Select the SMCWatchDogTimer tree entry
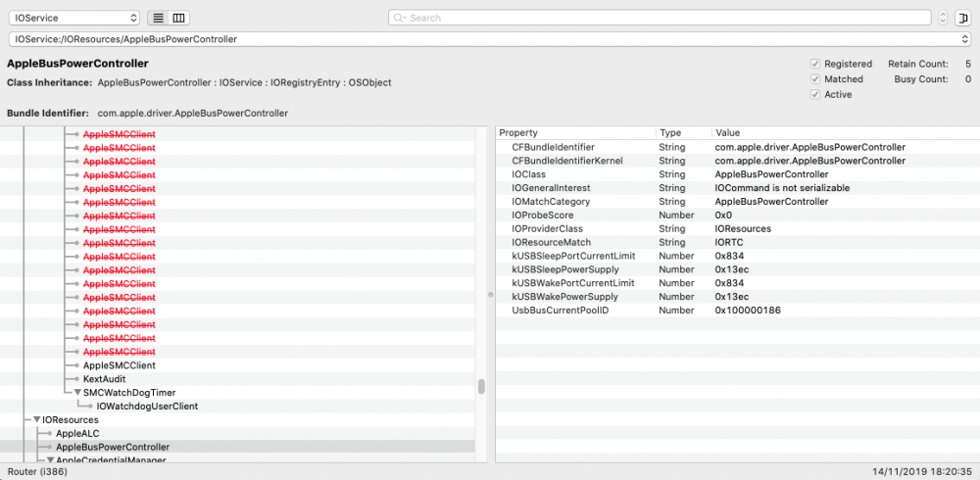The width and height of the screenshot is (980, 480). (x=129, y=393)
